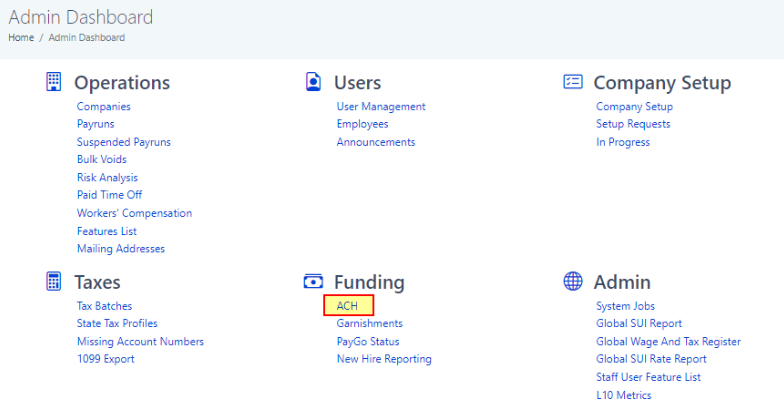This screenshot has width=784, height=419.
Task: Click the Company Setup checklist icon
Action: pos(573,82)
